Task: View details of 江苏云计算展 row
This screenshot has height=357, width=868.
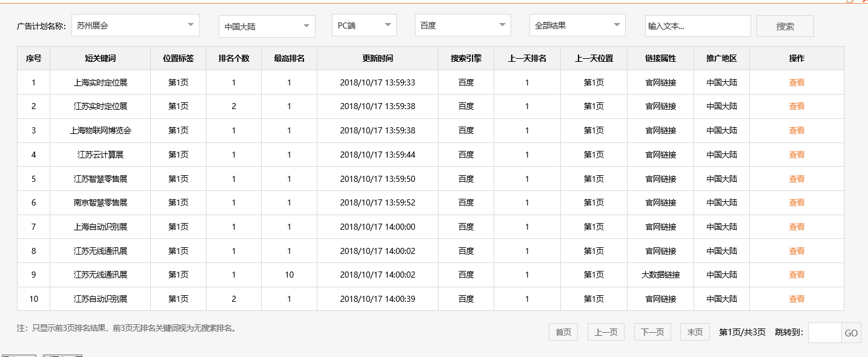Action: [797, 154]
